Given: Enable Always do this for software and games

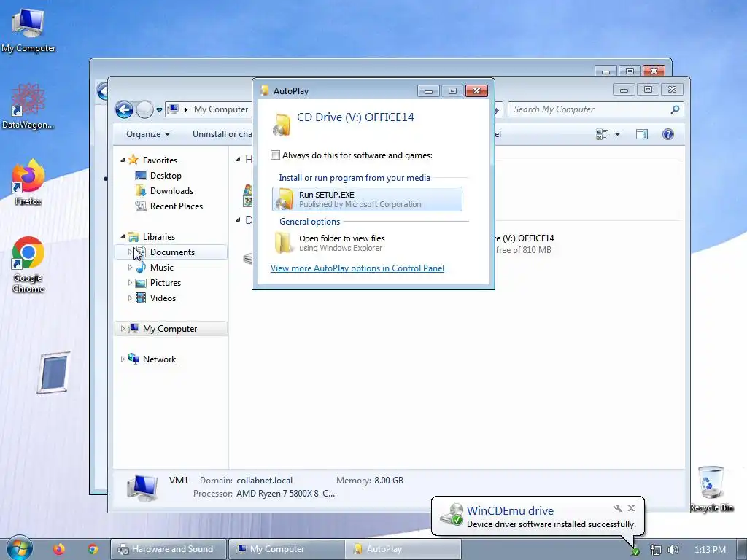Looking at the screenshot, I should click(x=275, y=155).
